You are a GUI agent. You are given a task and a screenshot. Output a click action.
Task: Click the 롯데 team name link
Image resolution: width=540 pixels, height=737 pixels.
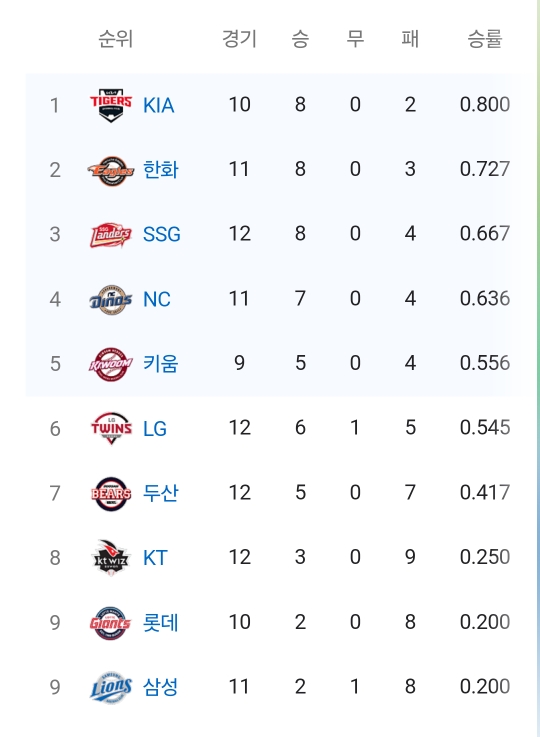click(x=161, y=623)
